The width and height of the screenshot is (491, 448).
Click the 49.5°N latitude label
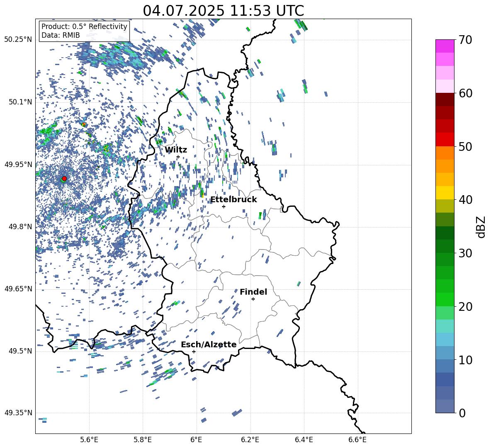coord(20,351)
